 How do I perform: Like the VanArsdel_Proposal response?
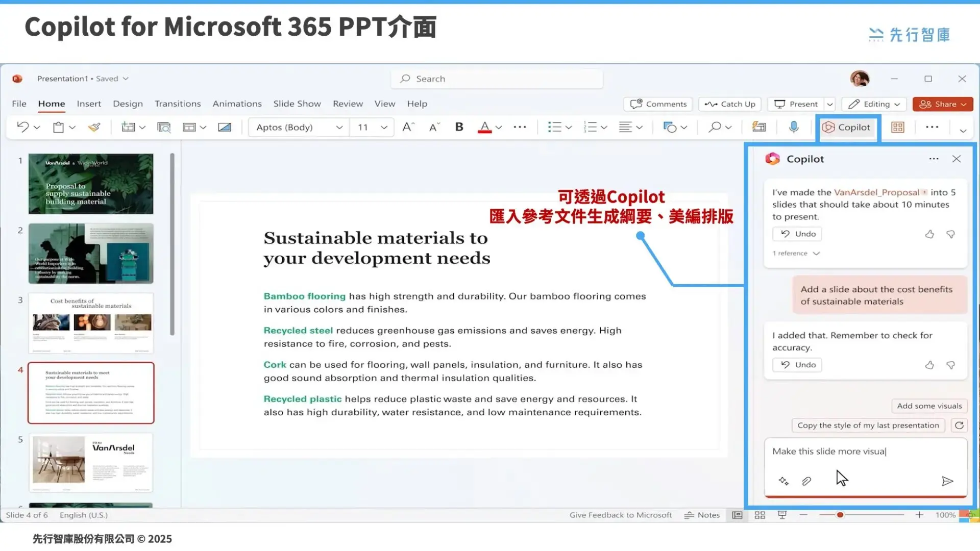(x=929, y=234)
